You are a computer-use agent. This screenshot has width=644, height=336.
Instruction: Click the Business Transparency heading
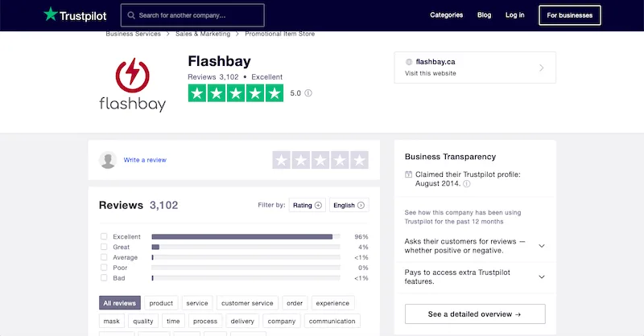tap(450, 157)
